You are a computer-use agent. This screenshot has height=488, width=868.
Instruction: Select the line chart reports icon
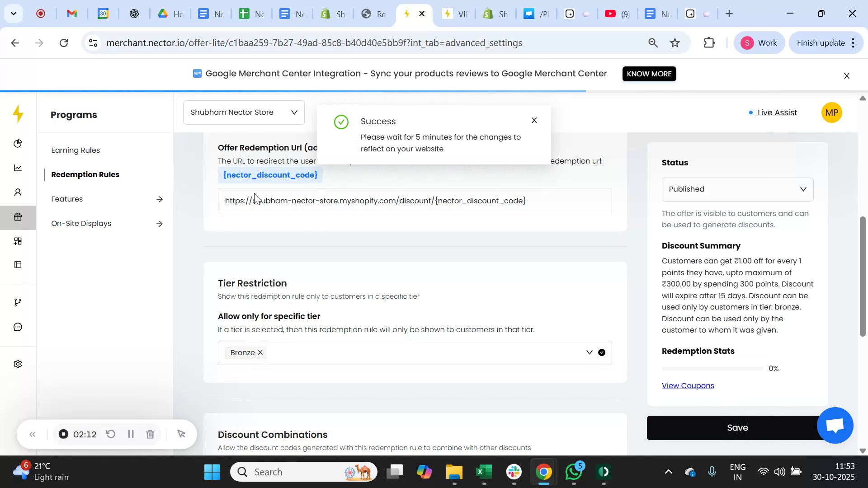18,168
